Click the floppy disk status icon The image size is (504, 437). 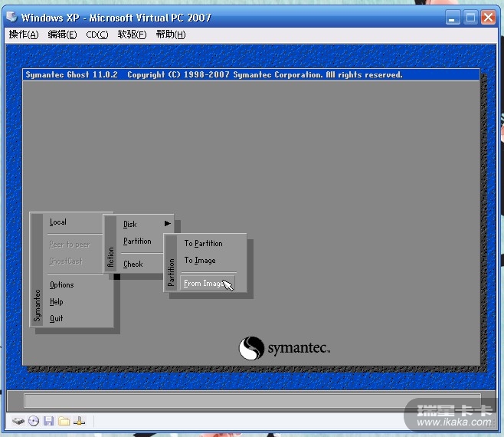(49, 421)
